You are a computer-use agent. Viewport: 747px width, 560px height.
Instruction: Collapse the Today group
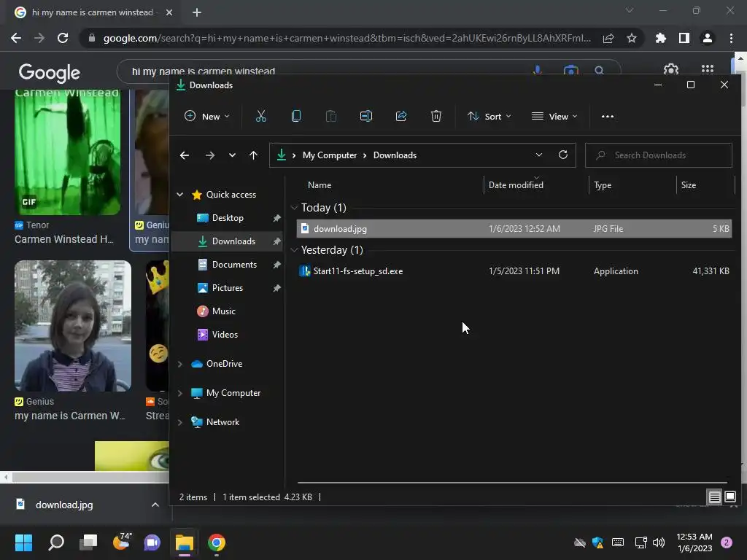[295, 208]
